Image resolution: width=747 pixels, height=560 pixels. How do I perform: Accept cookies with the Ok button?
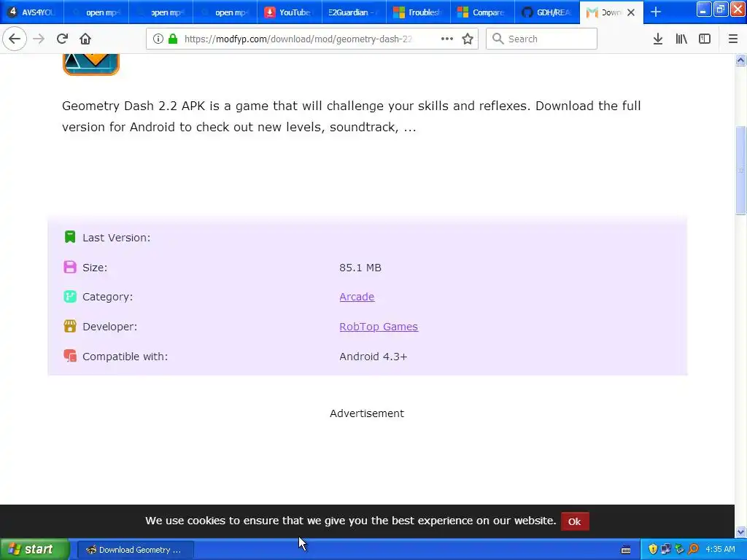point(575,521)
